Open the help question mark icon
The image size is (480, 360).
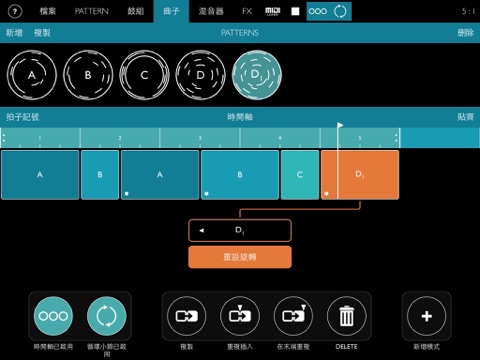click(x=15, y=12)
